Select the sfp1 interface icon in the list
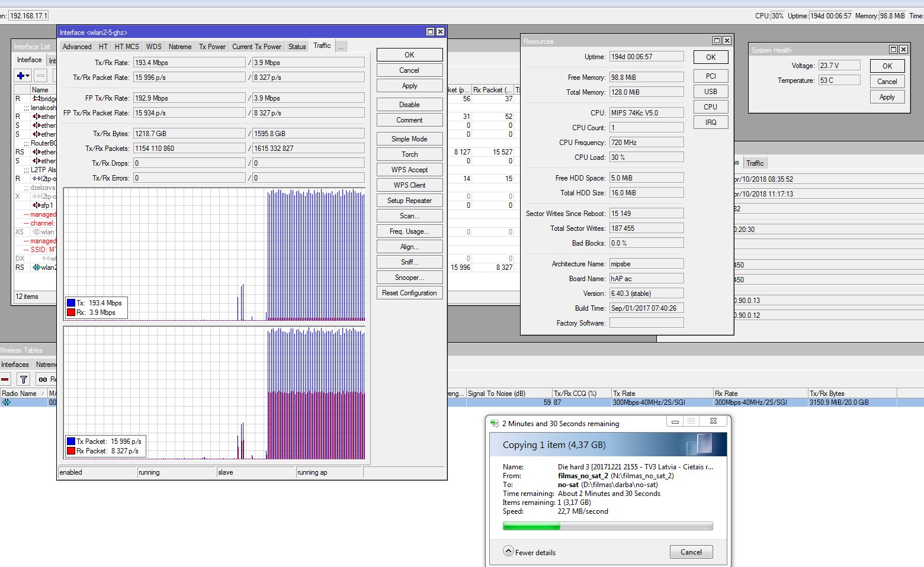 point(37,205)
